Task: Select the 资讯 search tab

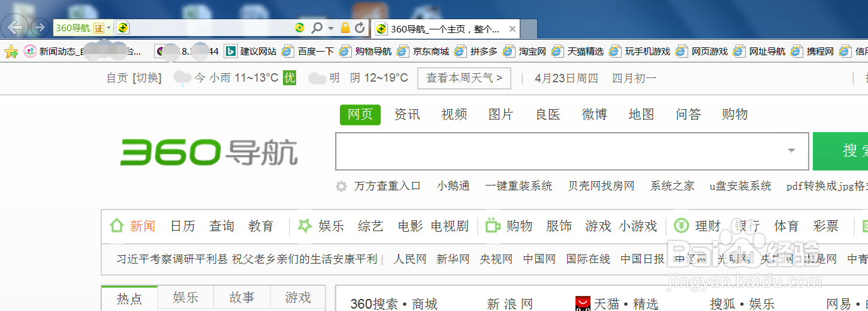Action: click(407, 114)
